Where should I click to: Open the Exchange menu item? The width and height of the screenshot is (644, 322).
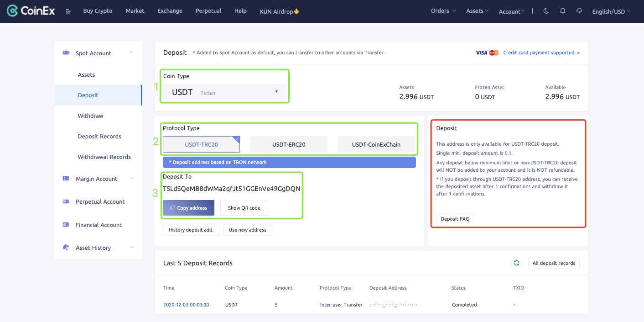point(170,11)
